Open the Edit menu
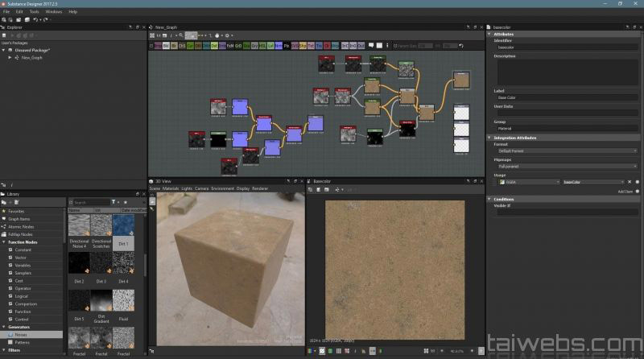 [x=19, y=11]
